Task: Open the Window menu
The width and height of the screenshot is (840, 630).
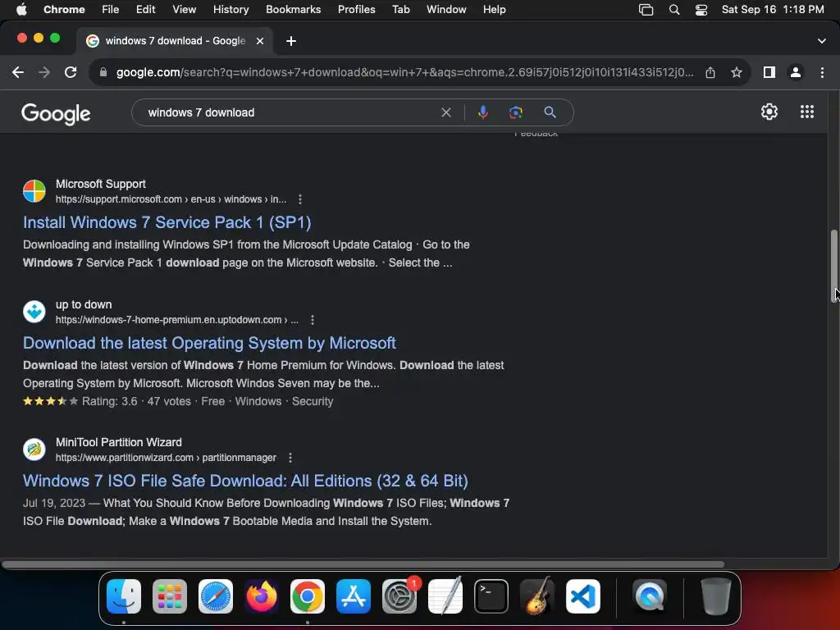Action: pos(446,10)
